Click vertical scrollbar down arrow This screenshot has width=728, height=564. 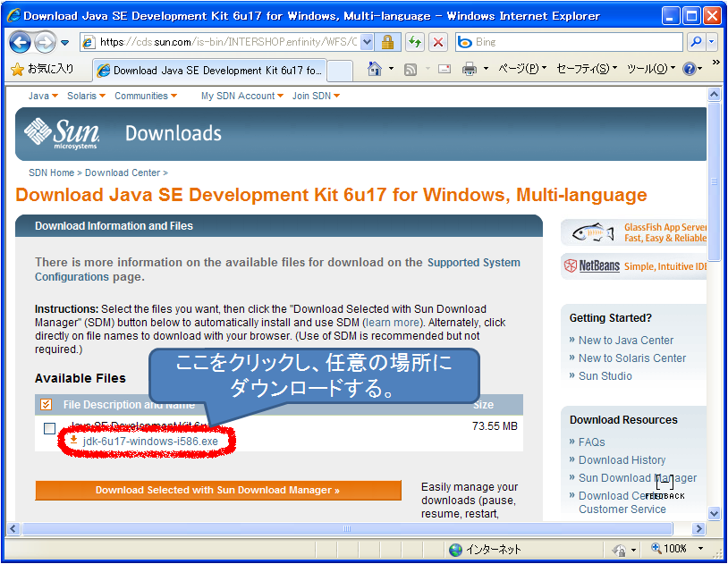(x=714, y=513)
